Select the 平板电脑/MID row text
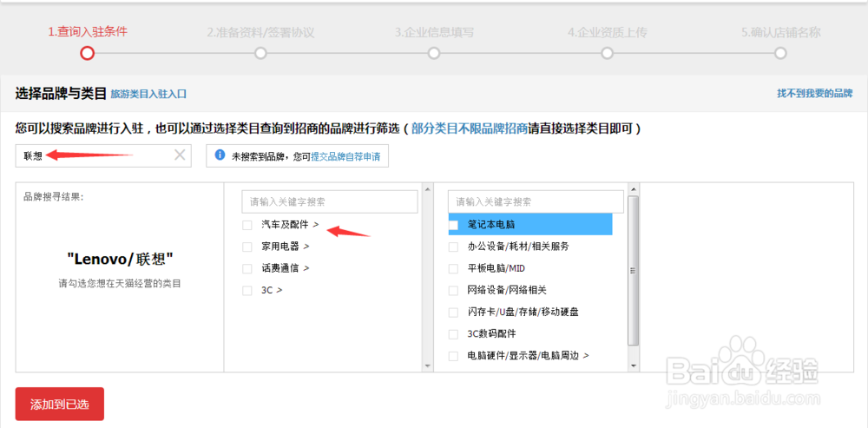Image resolution: width=868 pixels, height=428 pixels. [496, 268]
